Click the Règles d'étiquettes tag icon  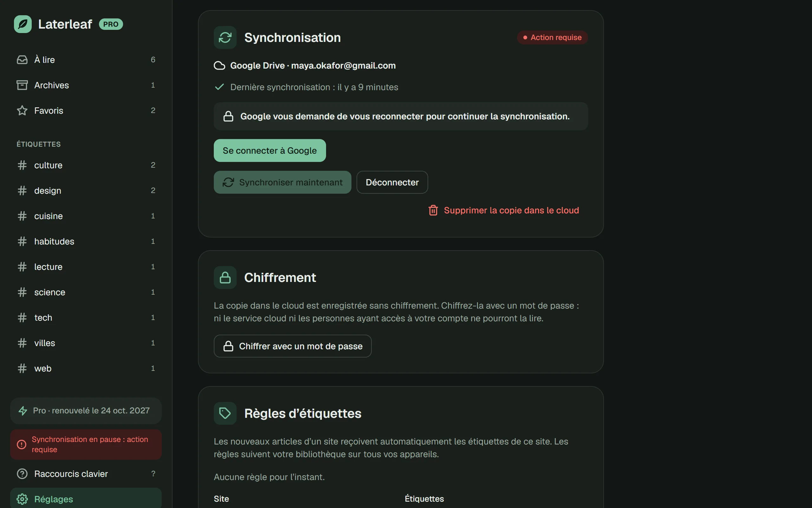(x=225, y=413)
